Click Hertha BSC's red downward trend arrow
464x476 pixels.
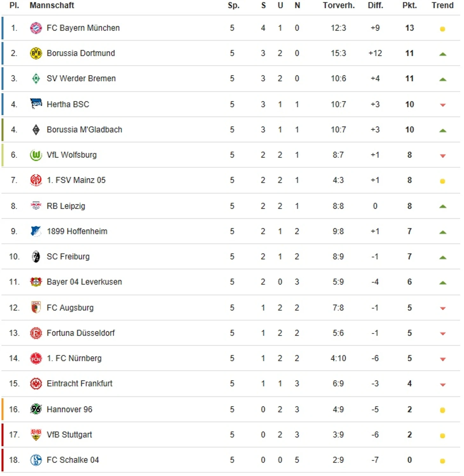442,105
